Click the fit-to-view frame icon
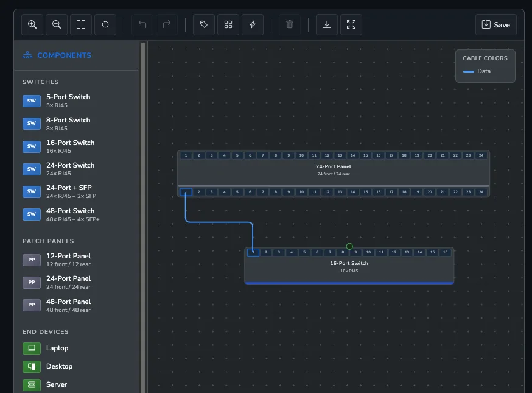 [81, 24]
